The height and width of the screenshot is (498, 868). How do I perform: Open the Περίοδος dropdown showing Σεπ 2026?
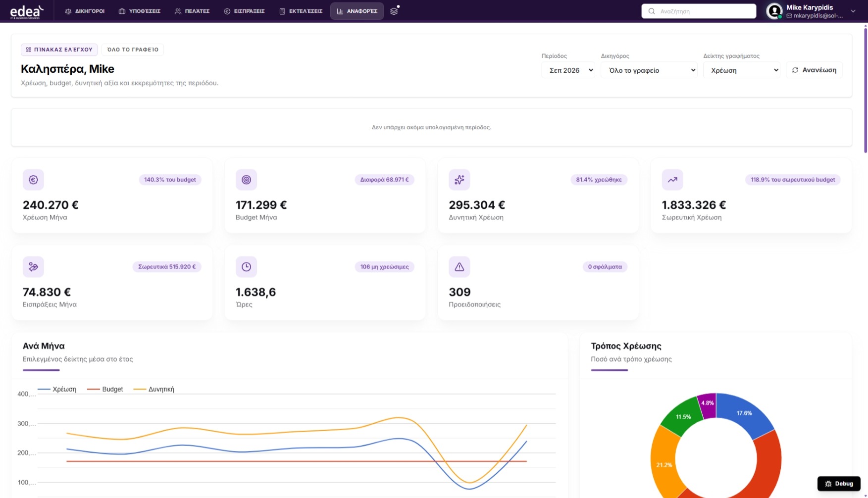coord(568,70)
